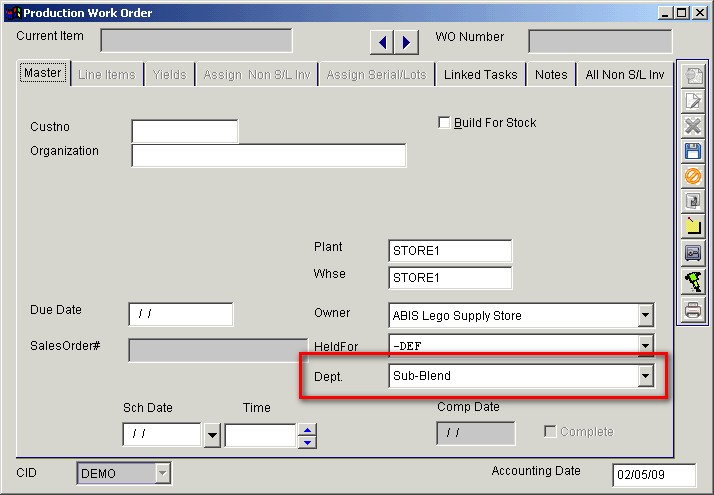Click the Due Date field

point(181,315)
